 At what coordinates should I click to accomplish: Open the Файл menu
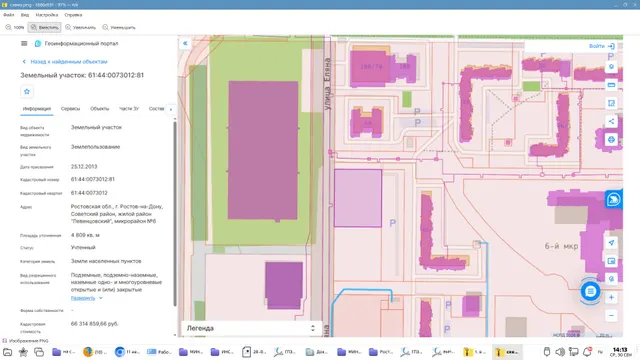[9, 15]
